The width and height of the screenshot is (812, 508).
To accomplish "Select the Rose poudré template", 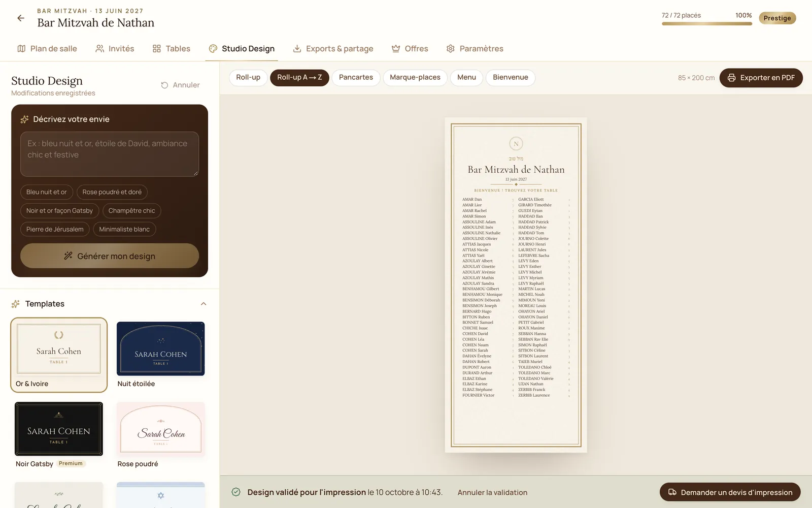I will coord(160,435).
